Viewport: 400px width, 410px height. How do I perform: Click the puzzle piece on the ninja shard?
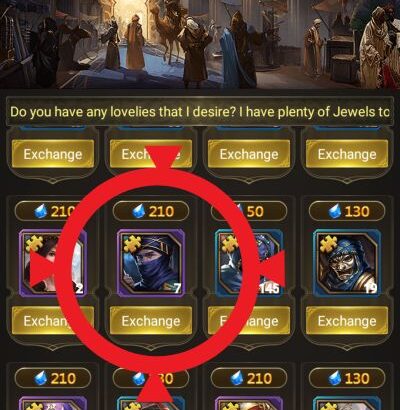tap(132, 244)
